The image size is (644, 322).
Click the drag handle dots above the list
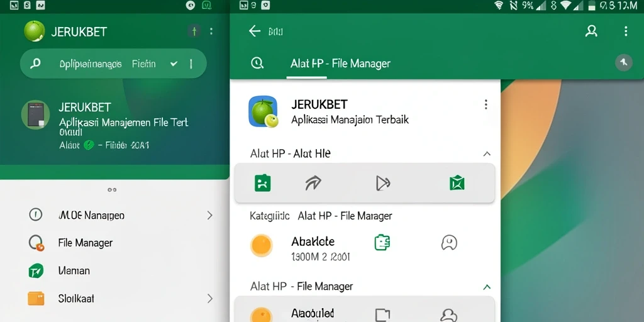click(112, 190)
